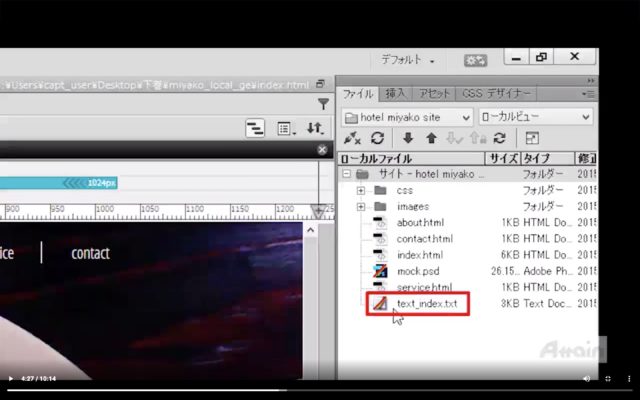
Task: Click the refresh icon in the Files panel
Action: [x=378, y=138]
